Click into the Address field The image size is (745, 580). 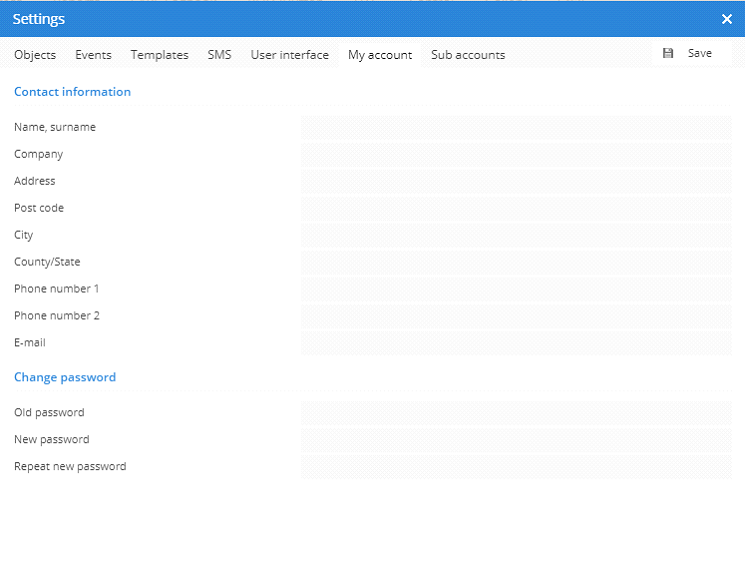516,182
